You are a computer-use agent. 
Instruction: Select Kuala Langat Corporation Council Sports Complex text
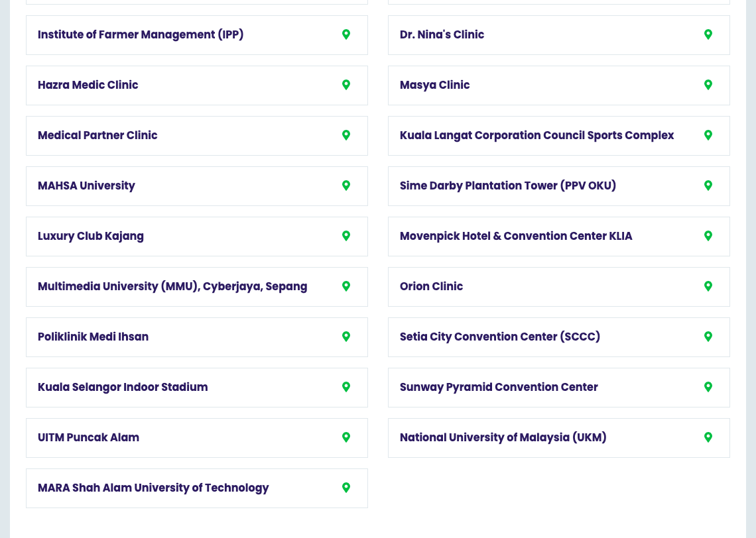536,136
